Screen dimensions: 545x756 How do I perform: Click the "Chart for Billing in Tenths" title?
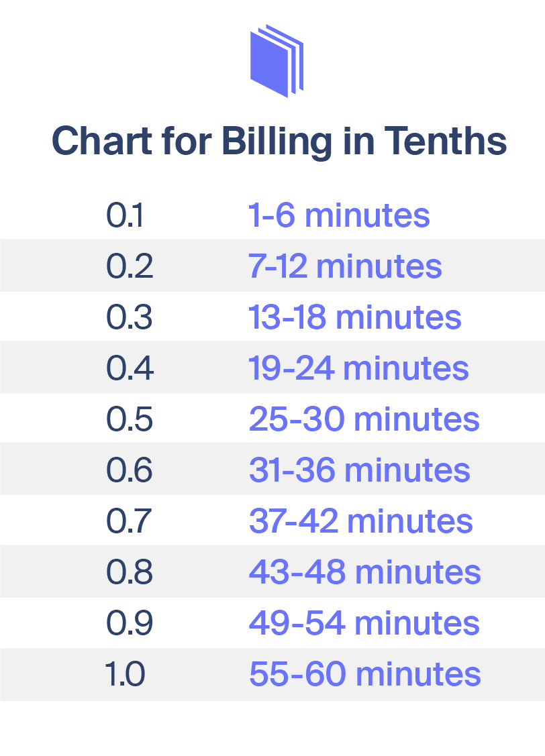279,141
